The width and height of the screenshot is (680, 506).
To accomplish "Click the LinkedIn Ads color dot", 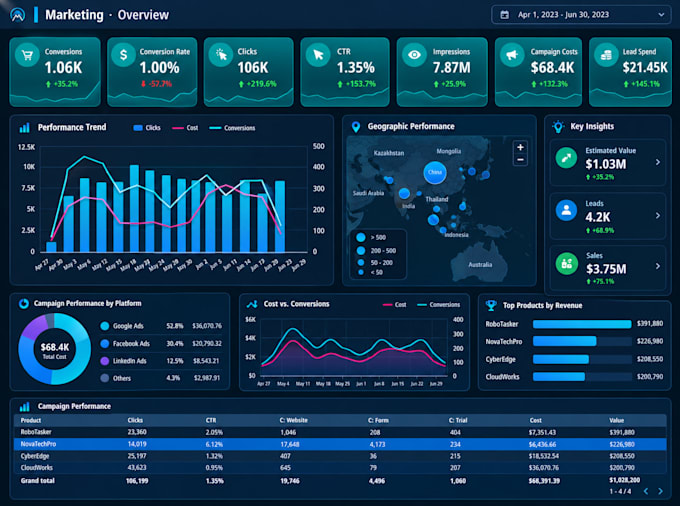I will 105,361.
